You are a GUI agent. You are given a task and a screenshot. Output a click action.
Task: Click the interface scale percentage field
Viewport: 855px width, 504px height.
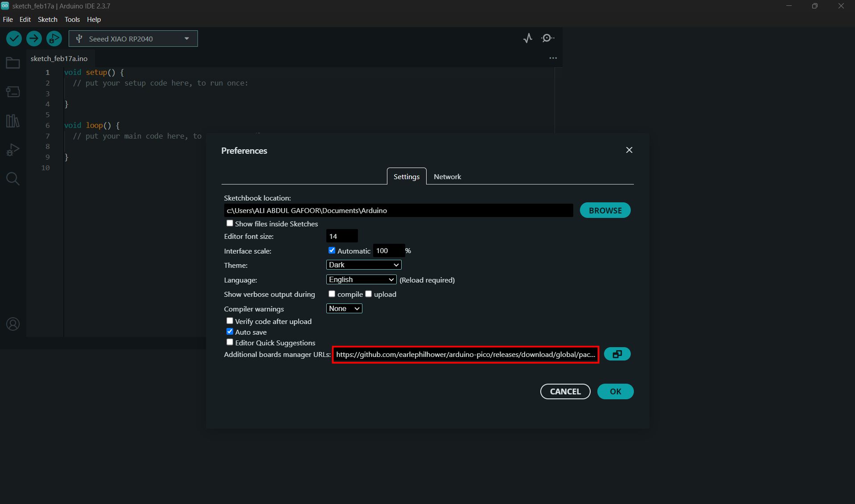click(x=389, y=250)
